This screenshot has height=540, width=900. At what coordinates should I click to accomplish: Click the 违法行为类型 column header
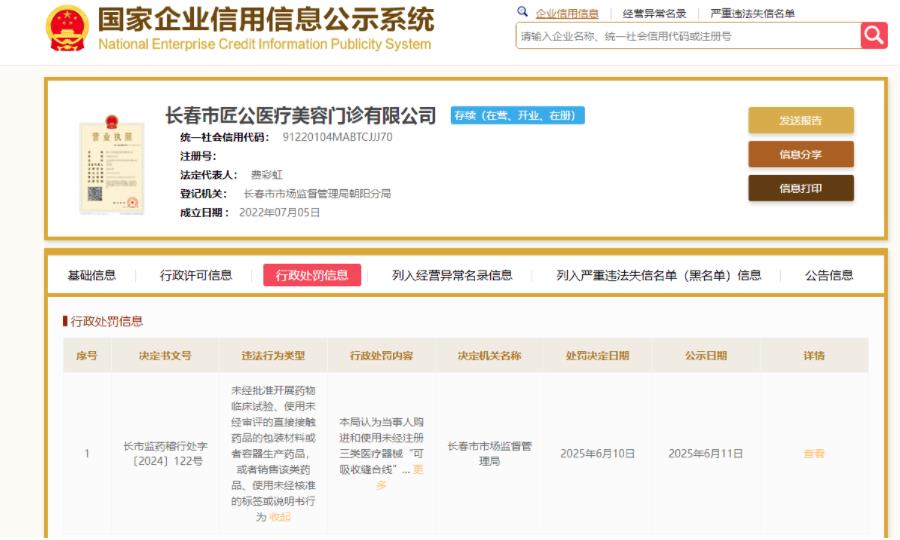(x=273, y=356)
